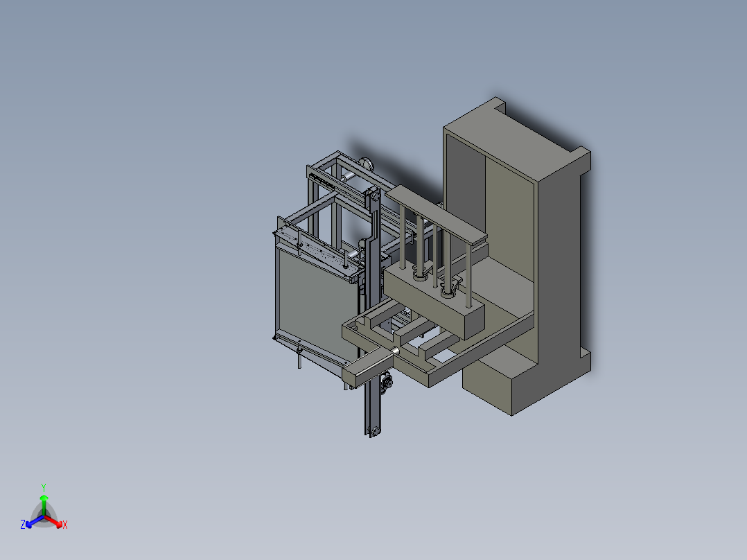Screen dimensions: 747x560
Task: Select the flat top plate on four rods
Action: tap(436, 214)
